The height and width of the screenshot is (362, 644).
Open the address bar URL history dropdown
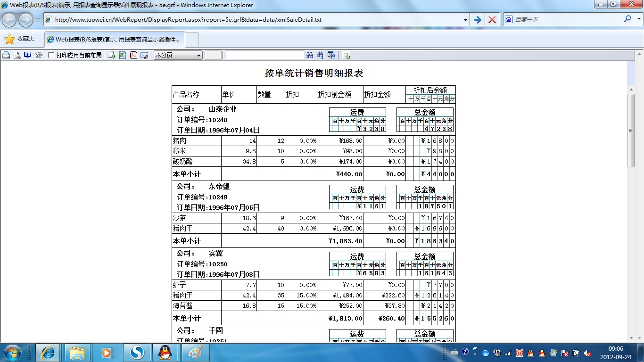tap(465, 20)
